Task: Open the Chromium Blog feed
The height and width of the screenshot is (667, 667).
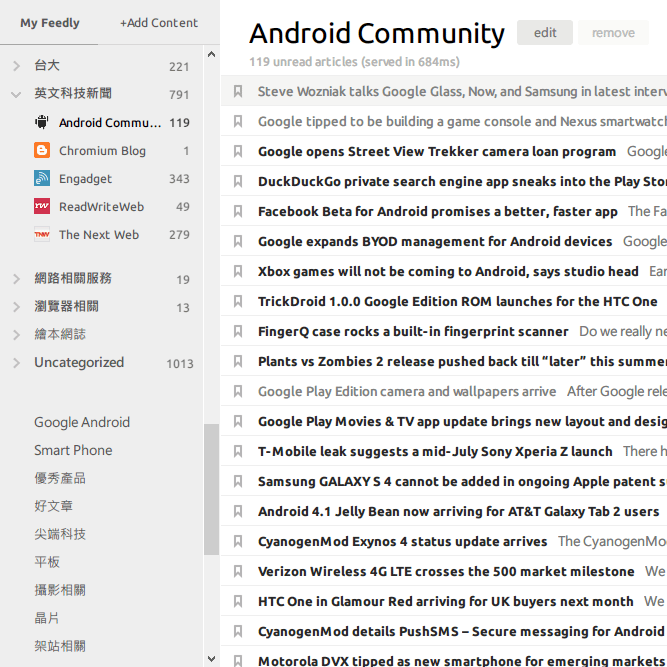Action: (102, 151)
